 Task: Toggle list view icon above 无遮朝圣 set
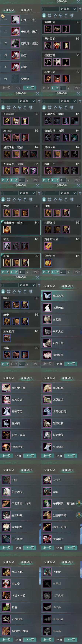pos(3,107)
